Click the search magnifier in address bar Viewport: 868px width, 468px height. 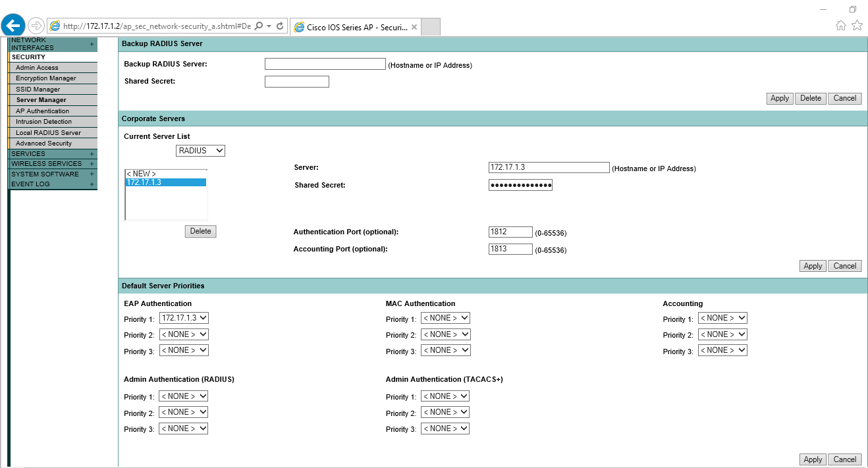click(259, 26)
